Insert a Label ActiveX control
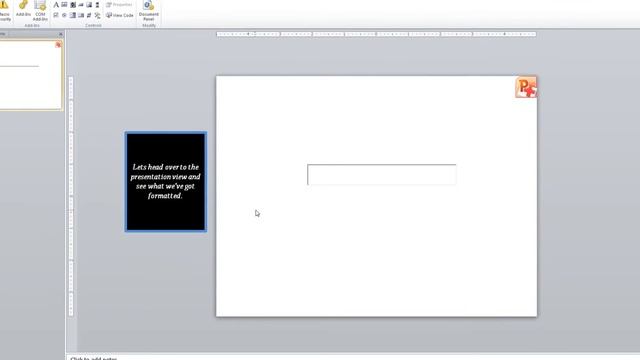This screenshot has height=360, width=640. pyautogui.click(x=56, y=5)
